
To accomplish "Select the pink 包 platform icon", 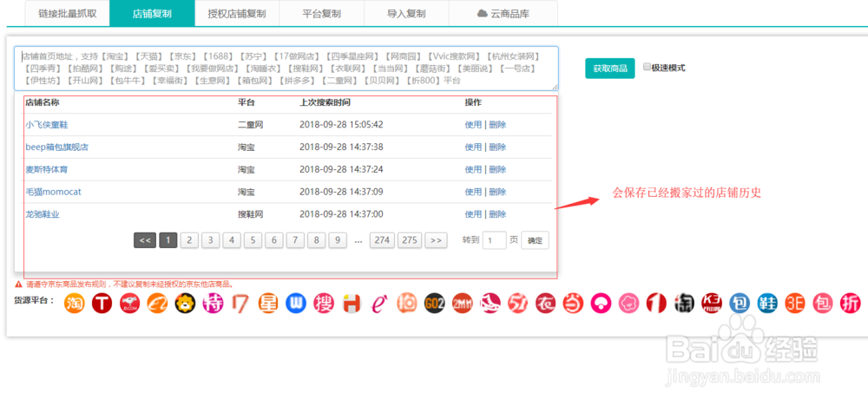I will click(823, 303).
